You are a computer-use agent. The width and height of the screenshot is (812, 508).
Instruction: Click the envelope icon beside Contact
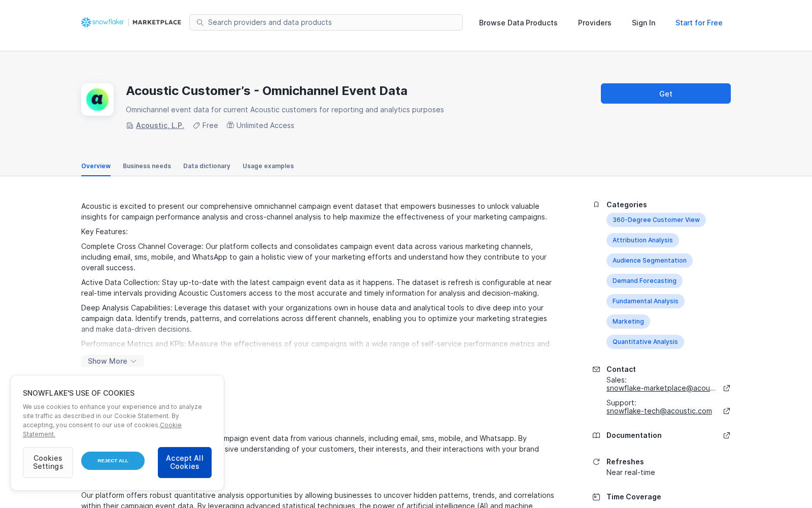(x=596, y=369)
